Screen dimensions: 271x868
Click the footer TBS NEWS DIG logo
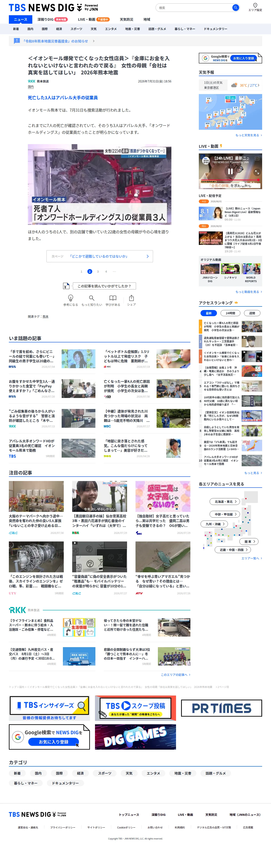pos(37,815)
